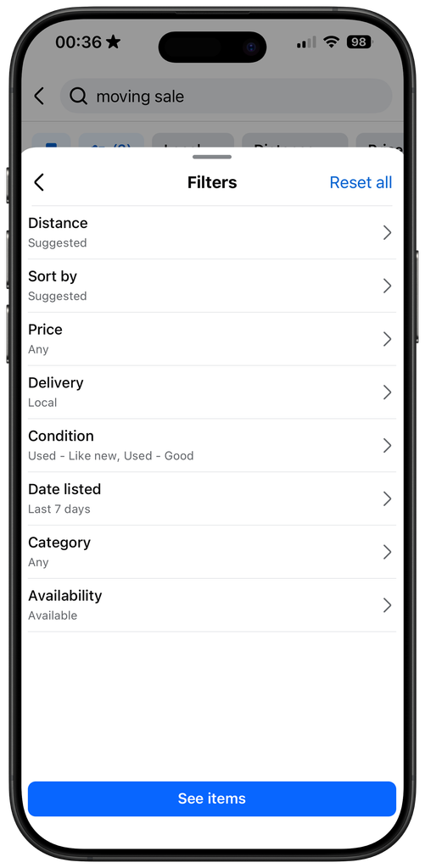Screen dimensions: 425x868
Task: Tap Reset all link
Action: tap(361, 182)
